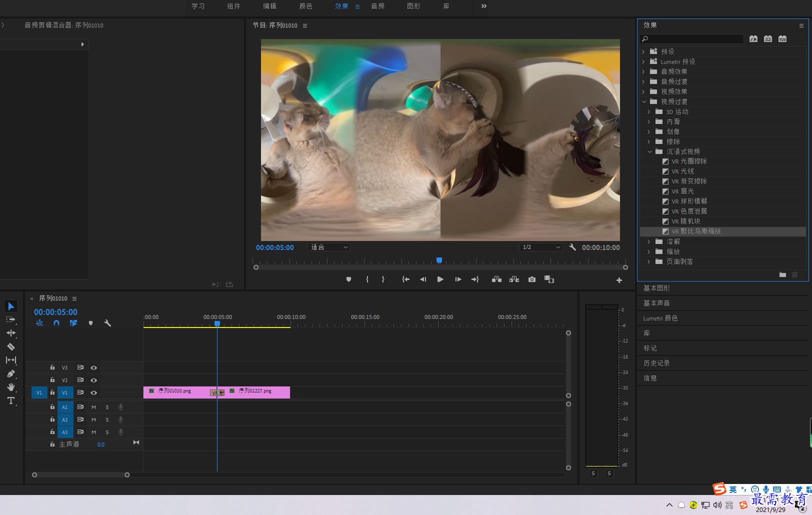
Task: Click the effects search field
Action: tap(691, 39)
